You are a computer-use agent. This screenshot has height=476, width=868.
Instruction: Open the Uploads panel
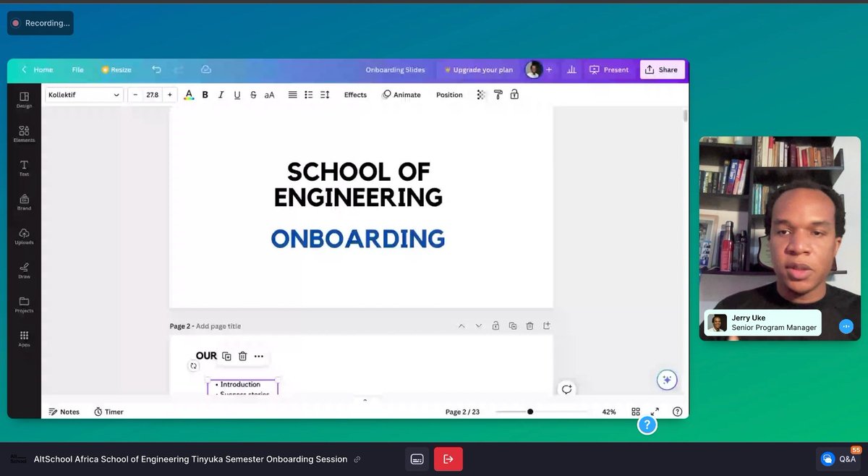click(24, 237)
